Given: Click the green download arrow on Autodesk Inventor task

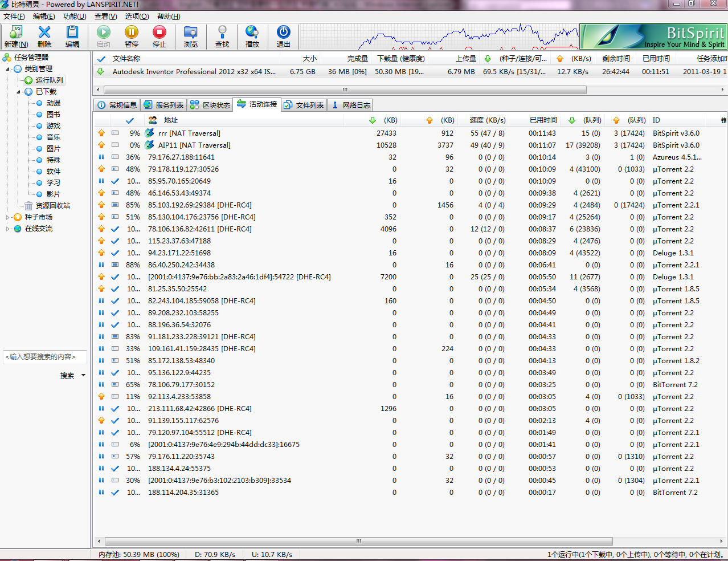Looking at the screenshot, I should pyautogui.click(x=101, y=71).
